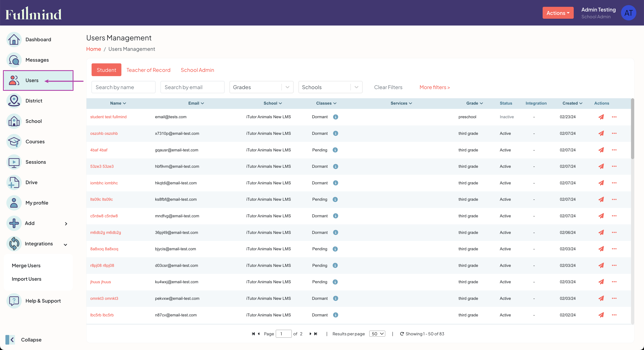Select the Messages icon in the sidebar
Image resolution: width=644 pixels, height=350 pixels.
[14, 60]
